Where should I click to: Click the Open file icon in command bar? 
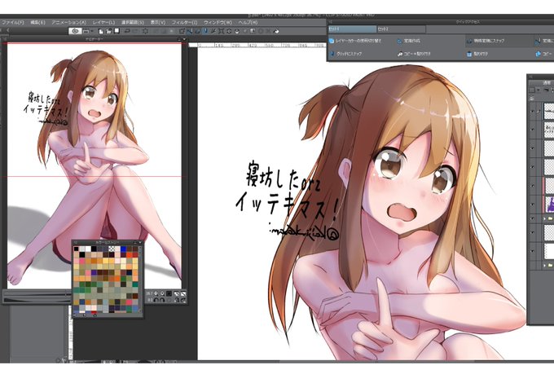point(109,31)
